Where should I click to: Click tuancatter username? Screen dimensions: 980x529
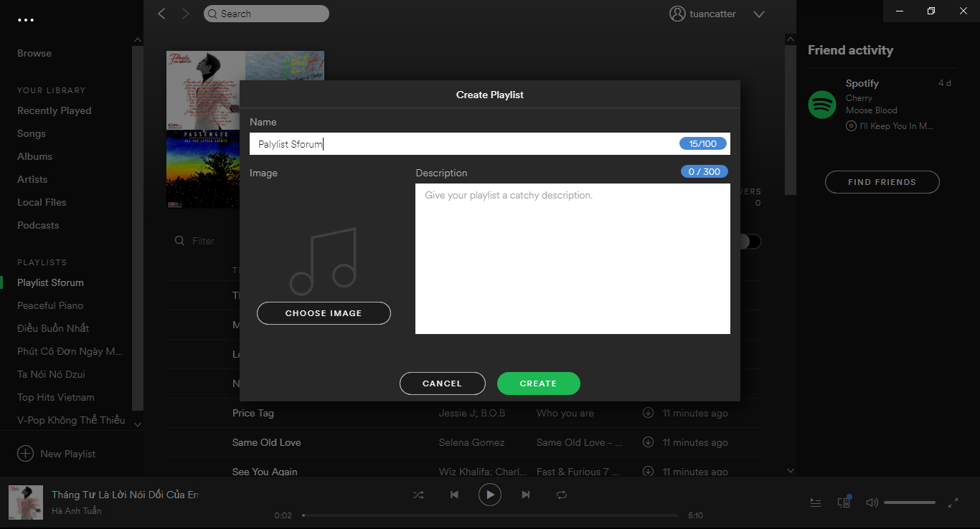[712, 14]
